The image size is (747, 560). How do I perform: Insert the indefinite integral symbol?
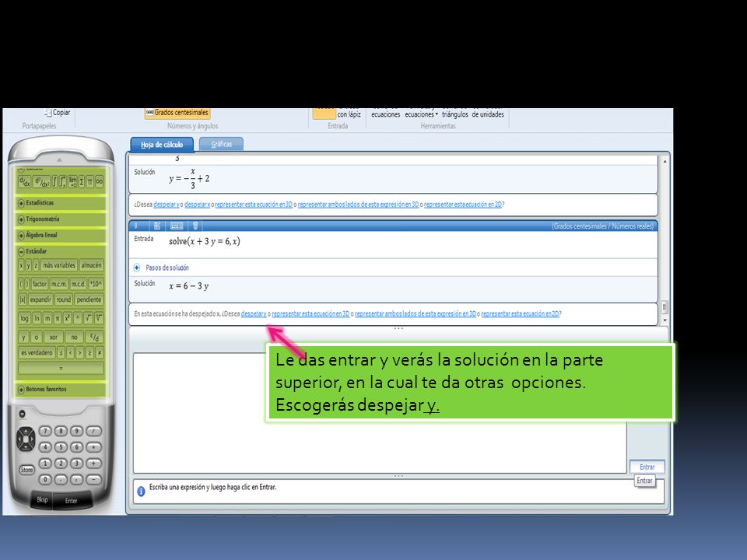(54, 182)
